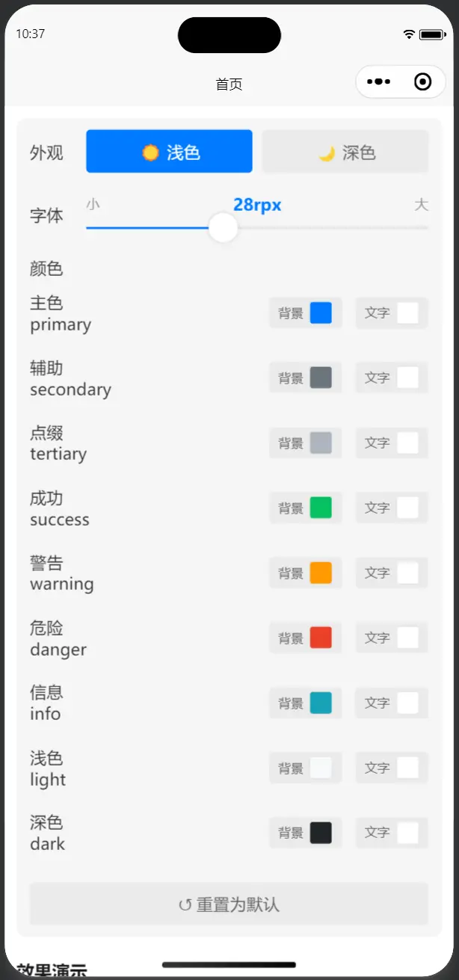Image resolution: width=459 pixels, height=980 pixels.
Task: Click the sun icon in the light theme button
Action: pyautogui.click(x=151, y=152)
